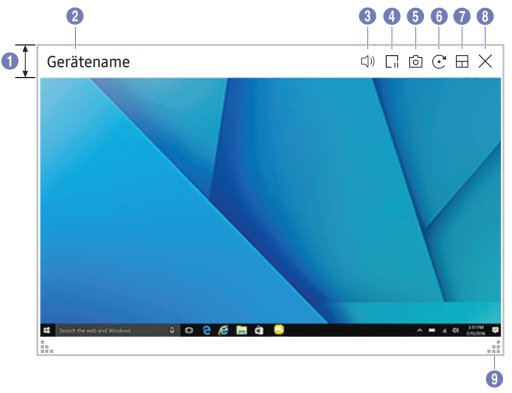
Task: Expand hidden system tray icons chevron
Action: (420, 330)
